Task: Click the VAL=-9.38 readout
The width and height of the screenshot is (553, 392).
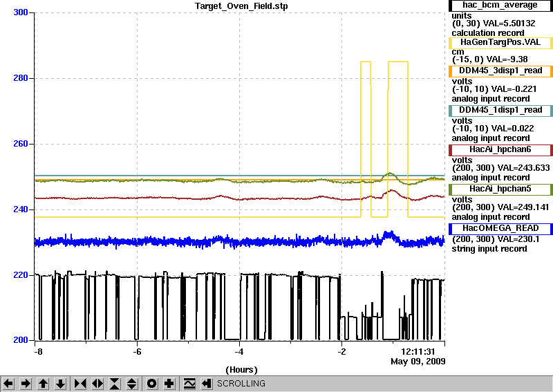Action: coord(507,59)
